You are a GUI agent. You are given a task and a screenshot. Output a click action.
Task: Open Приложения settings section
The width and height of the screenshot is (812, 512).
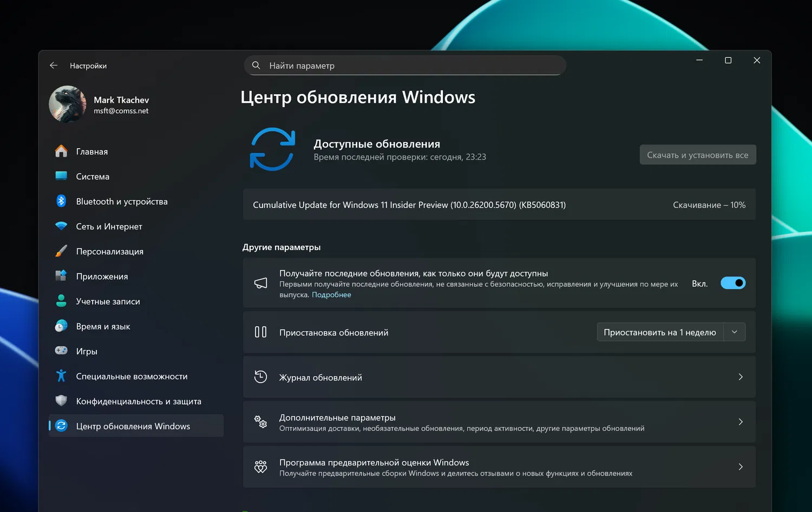point(136,276)
